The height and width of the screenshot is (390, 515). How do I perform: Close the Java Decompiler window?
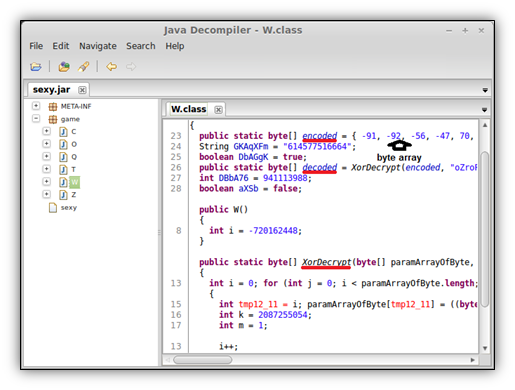(481, 31)
